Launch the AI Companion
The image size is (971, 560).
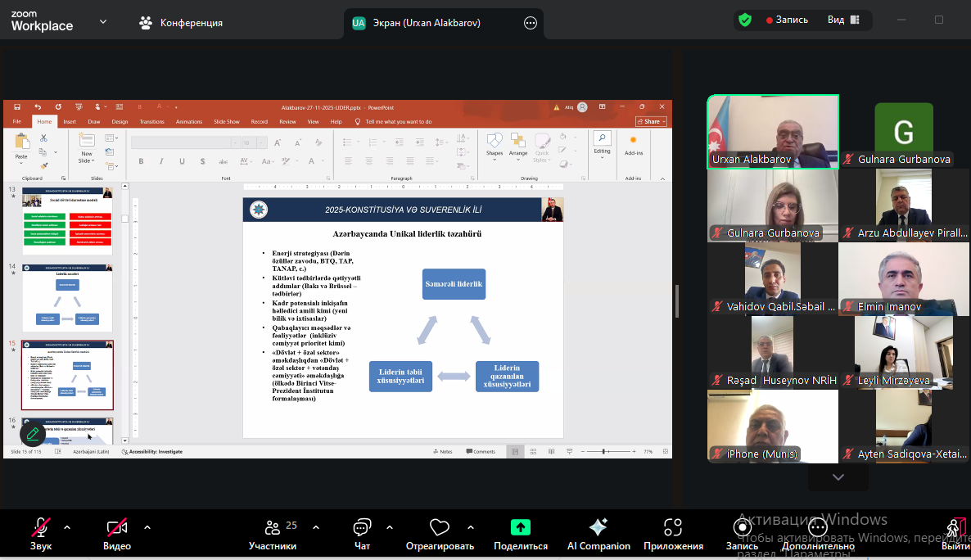(x=598, y=528)
